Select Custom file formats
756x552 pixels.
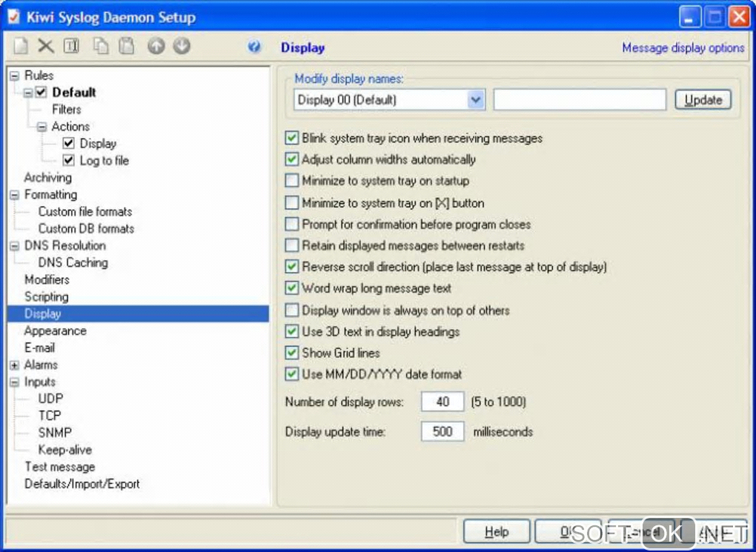[x=85, y=212]
